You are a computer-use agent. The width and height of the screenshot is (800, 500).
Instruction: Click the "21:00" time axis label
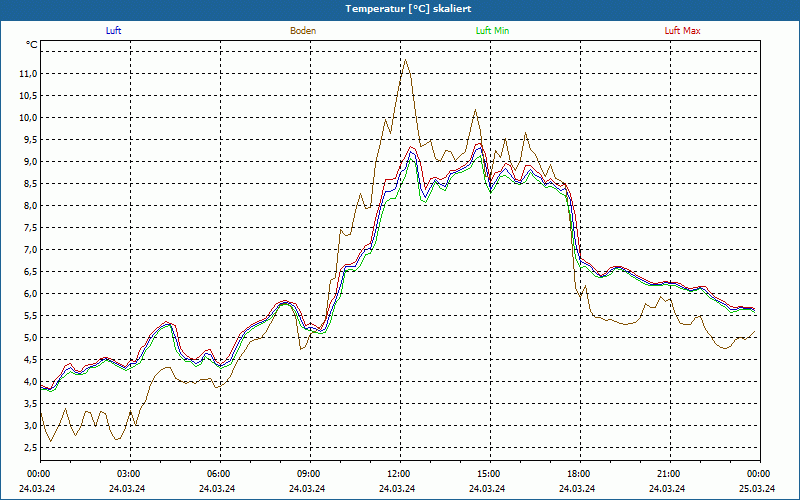pyautogui.click(x=670, y=473)
